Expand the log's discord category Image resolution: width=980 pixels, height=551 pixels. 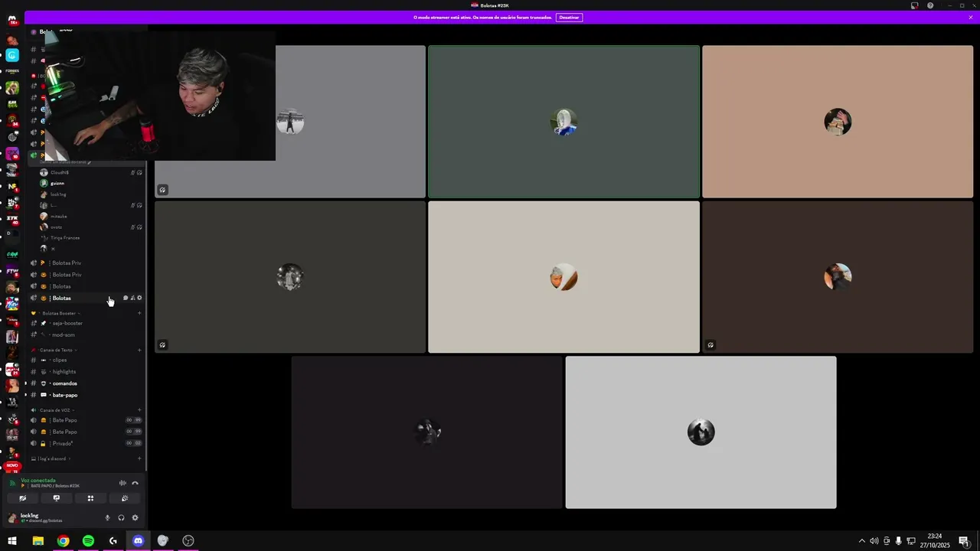[52, 459]
